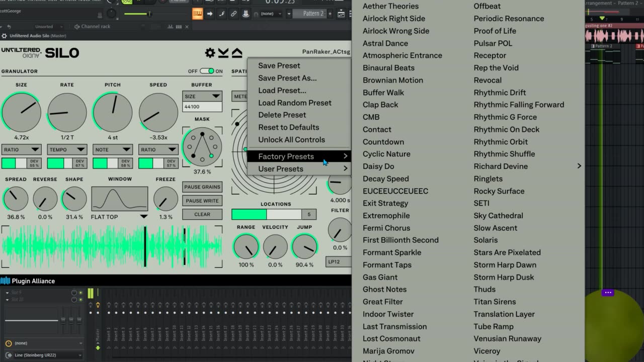Click the JUMP knob showing 90.4 %
This screenshot has width=644, height=362.
point(304,247)
